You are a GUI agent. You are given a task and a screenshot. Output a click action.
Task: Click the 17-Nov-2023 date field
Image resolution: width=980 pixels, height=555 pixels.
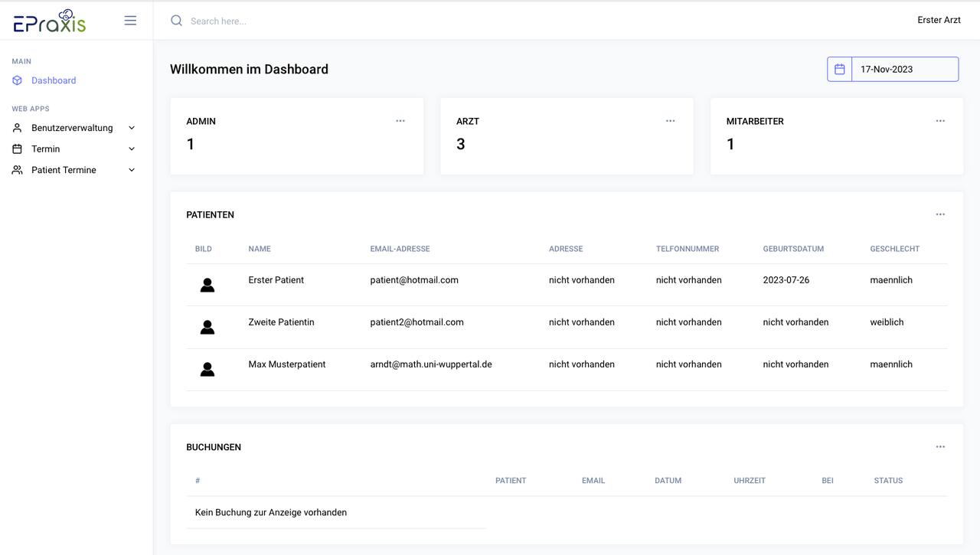pos(905,69)
